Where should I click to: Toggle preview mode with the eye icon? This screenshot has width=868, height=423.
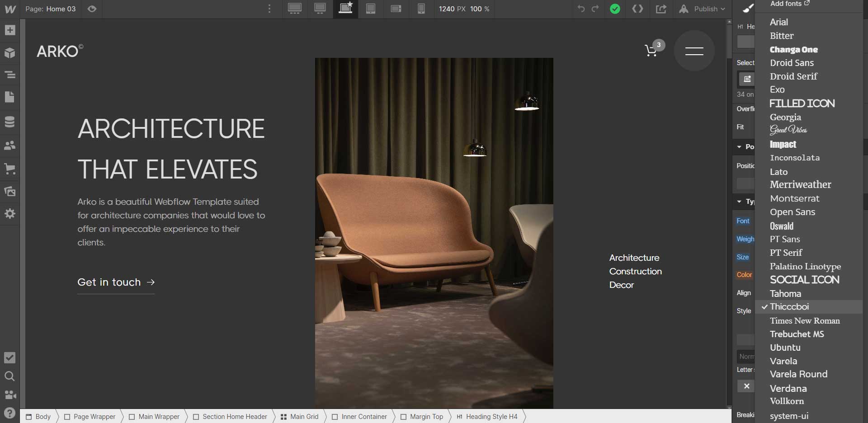pyautogui.click(x=92, y=9)
